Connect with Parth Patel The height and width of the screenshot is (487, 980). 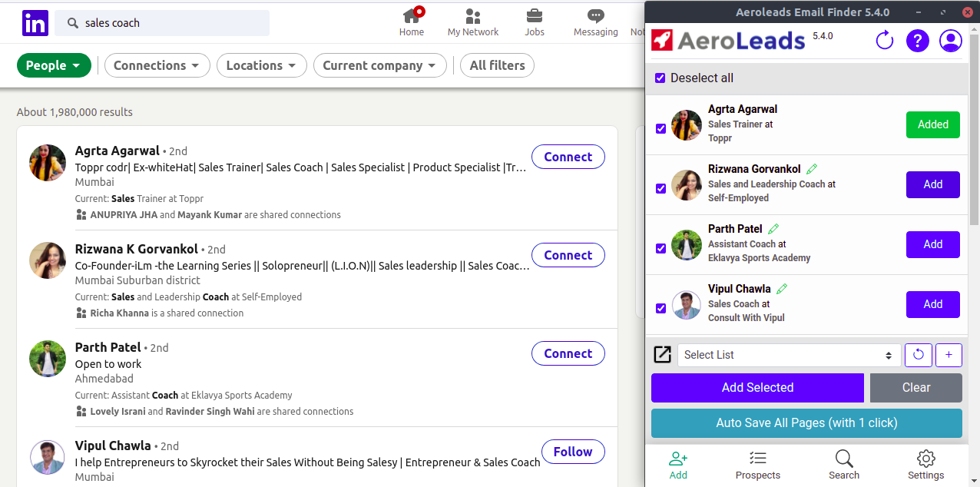(x=568, y=353)
